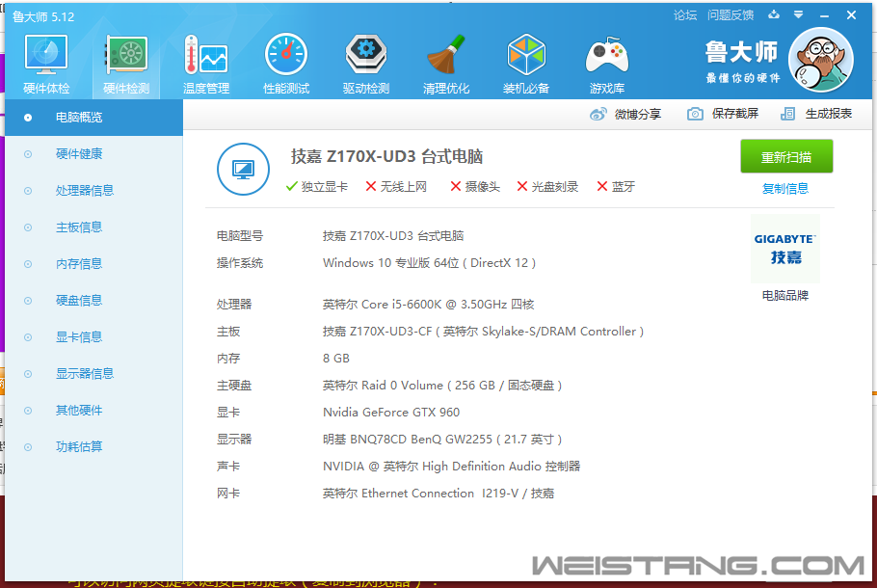Click the camera icon beside 保存截图

pos(695,114)
